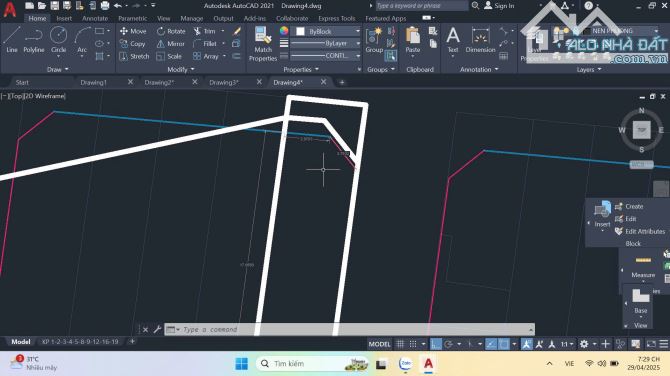
Task: Switch to the Drawing1 file tab
Action: pyautogui.click(x=93, y=82)
